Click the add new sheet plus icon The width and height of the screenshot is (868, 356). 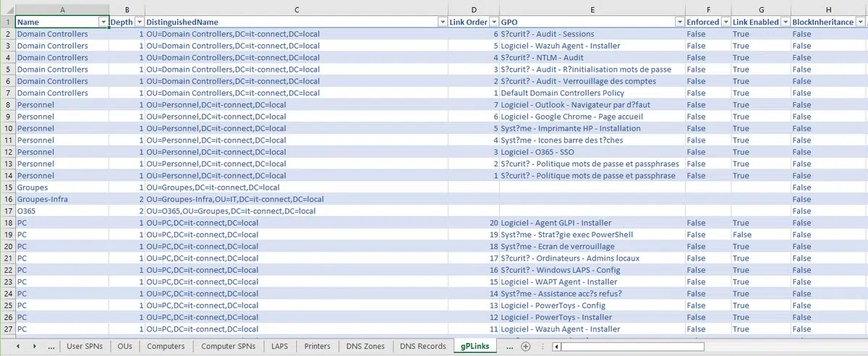(x=526, y=347)
